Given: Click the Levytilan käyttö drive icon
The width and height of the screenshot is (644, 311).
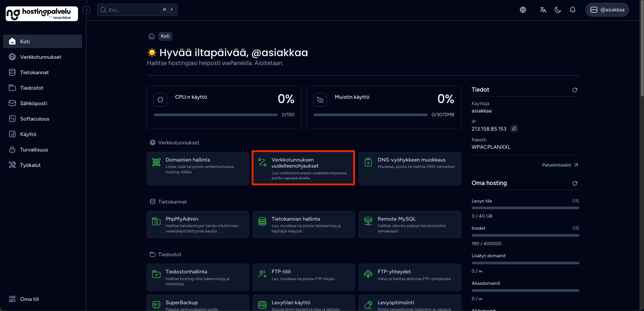Looking at the screenshot, I should (x=262, y=305).
